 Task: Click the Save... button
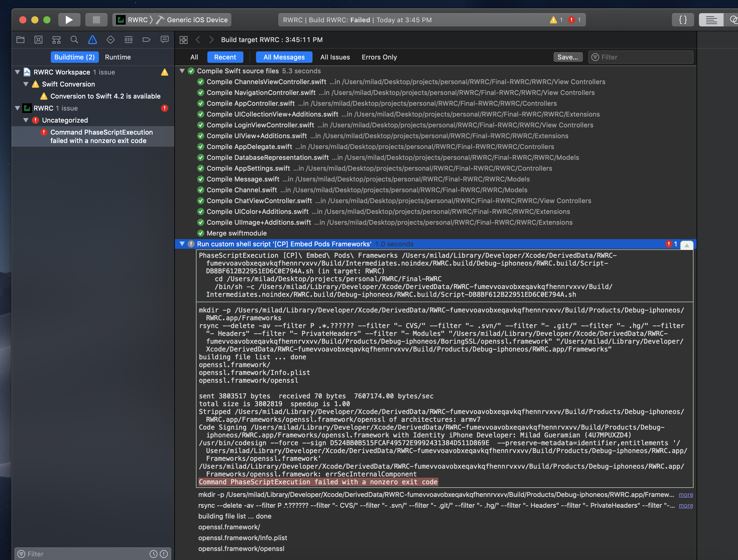568,57
